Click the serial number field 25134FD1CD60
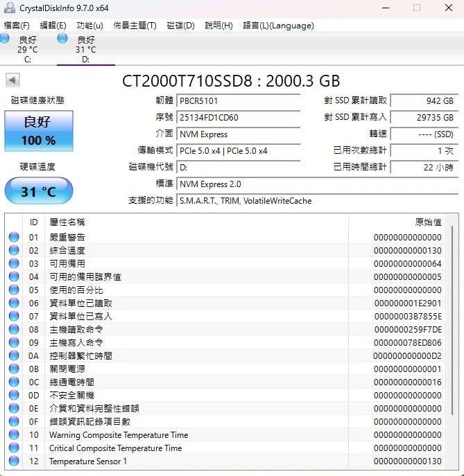Screen dimensions: 464x476 click(239, 118)
